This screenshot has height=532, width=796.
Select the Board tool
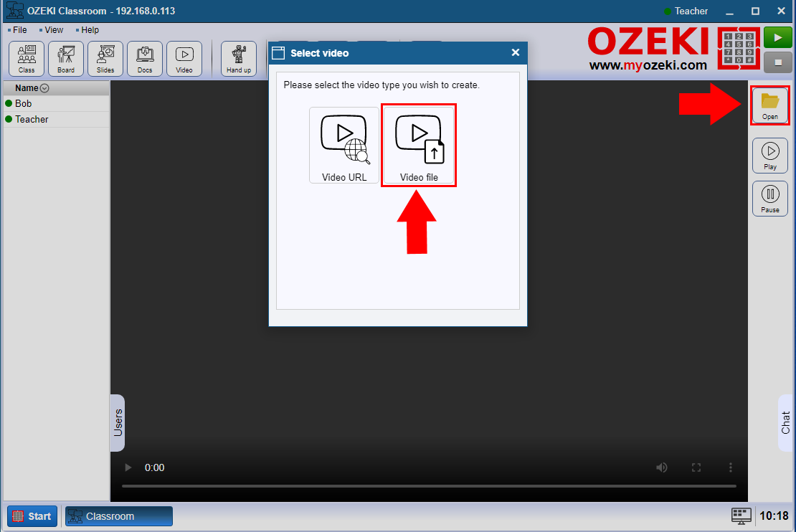click(65, 59)
